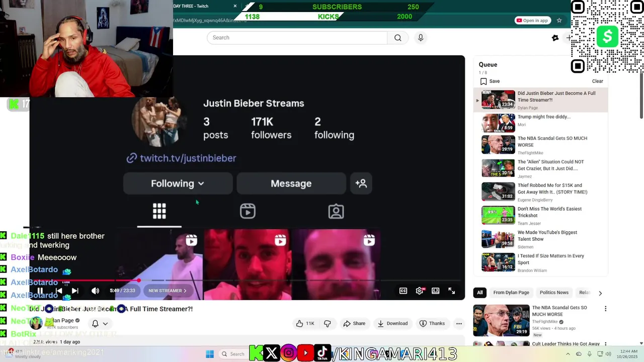This screenshot has width=644, height=362.
Task: Select the All filter chip
Action: [x=480, y=293]
